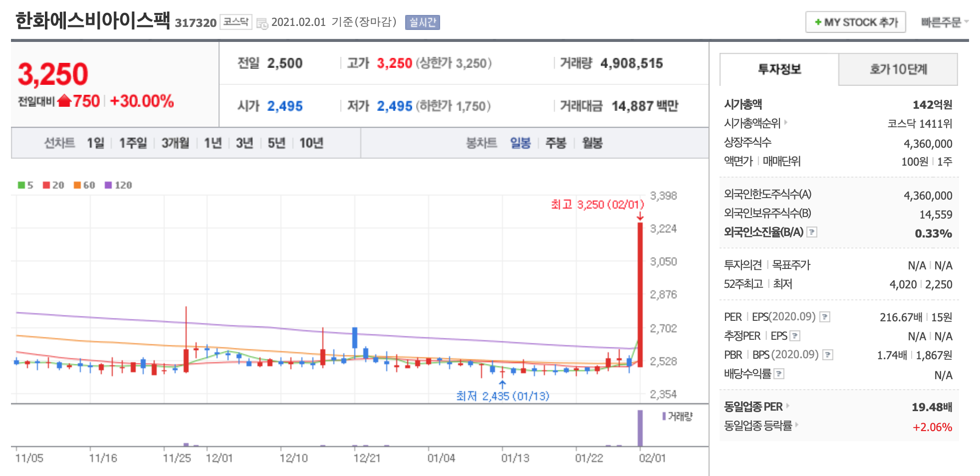Click the 52주최고 최저 values 4,020 | 2,250
Screen dimensions: 980x476
[x=921, y=284]
